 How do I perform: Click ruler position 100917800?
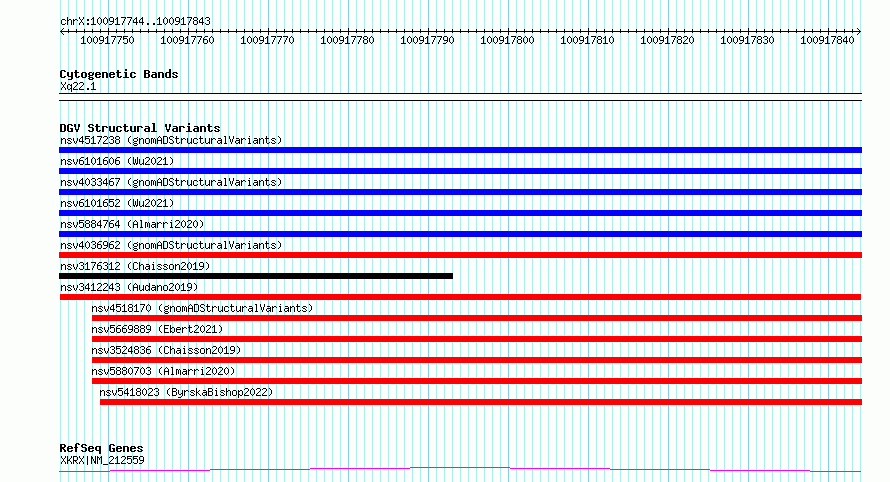pyautogui.click(x=507, y=40)
